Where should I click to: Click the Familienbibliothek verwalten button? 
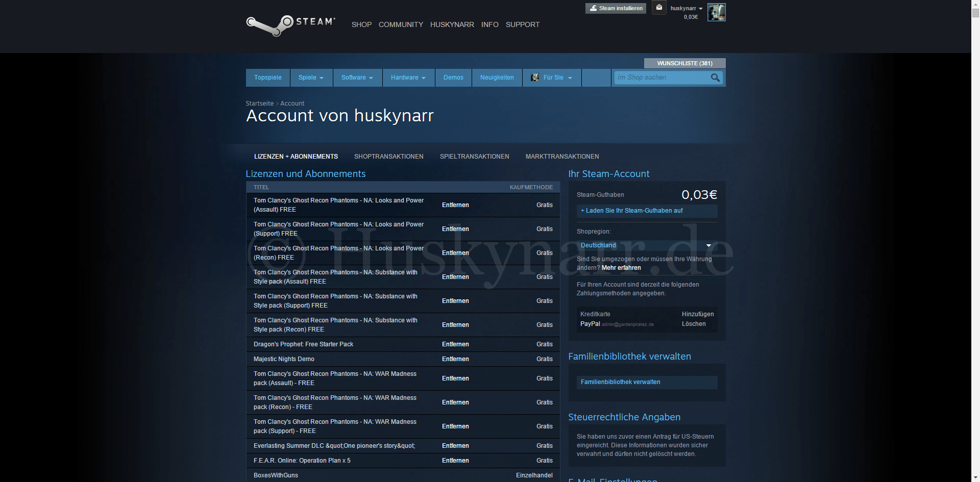tap(647, 382)
